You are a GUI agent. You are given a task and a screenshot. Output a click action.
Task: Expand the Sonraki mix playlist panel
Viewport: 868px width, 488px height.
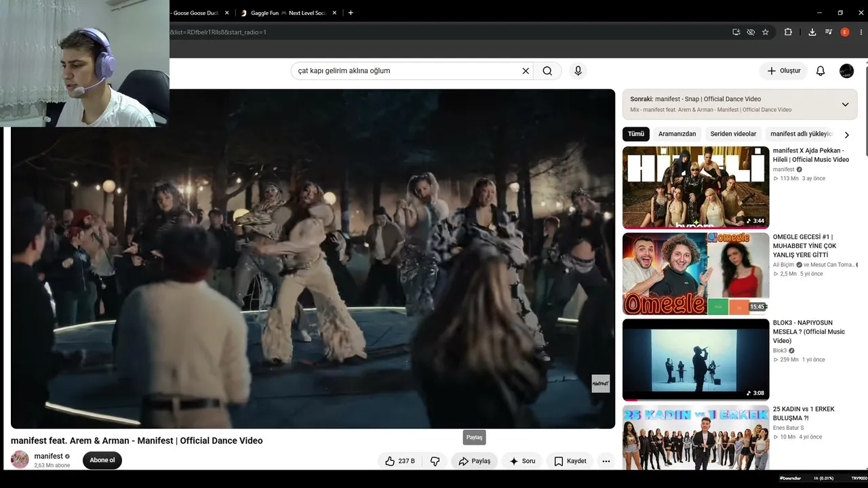[845, 104]
